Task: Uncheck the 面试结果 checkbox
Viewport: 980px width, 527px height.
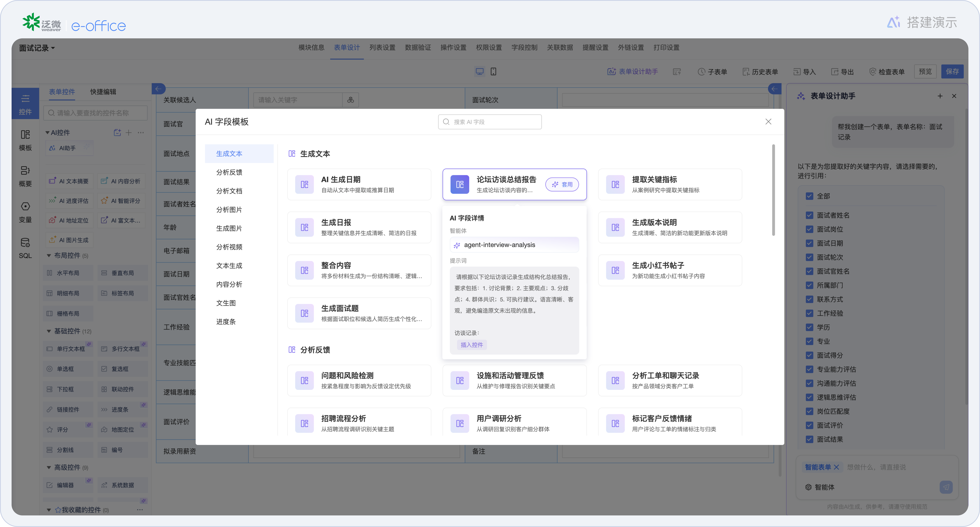Action: tap(809, 439)
